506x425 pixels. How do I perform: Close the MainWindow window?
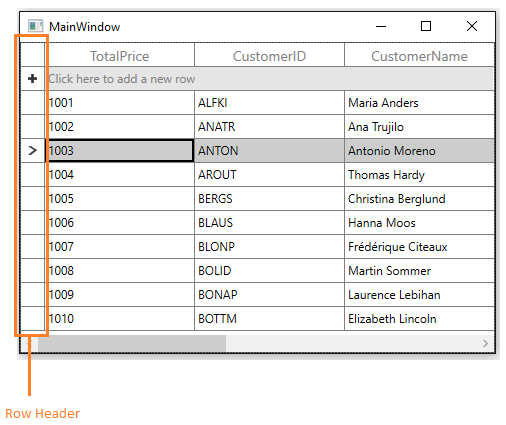tap(472, 26)
